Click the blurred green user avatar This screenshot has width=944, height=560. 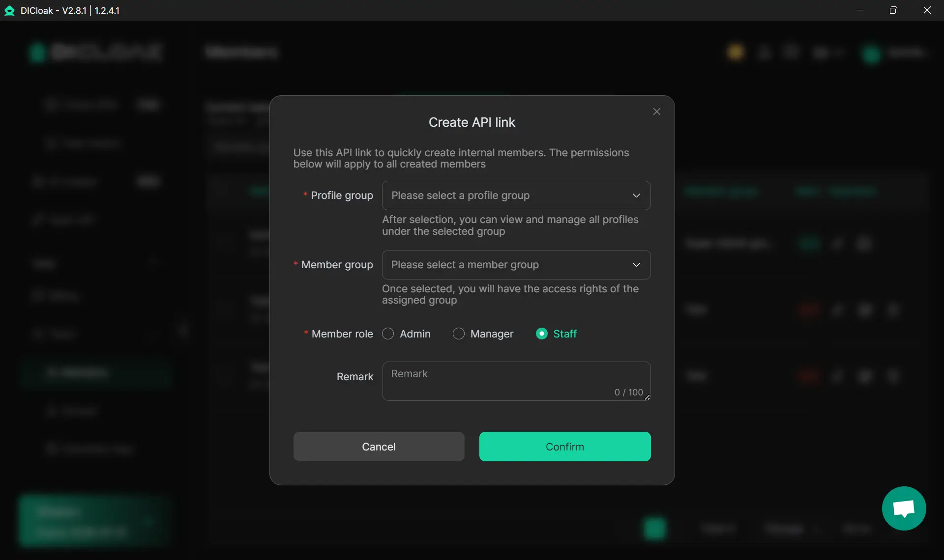tap(872, 54)
